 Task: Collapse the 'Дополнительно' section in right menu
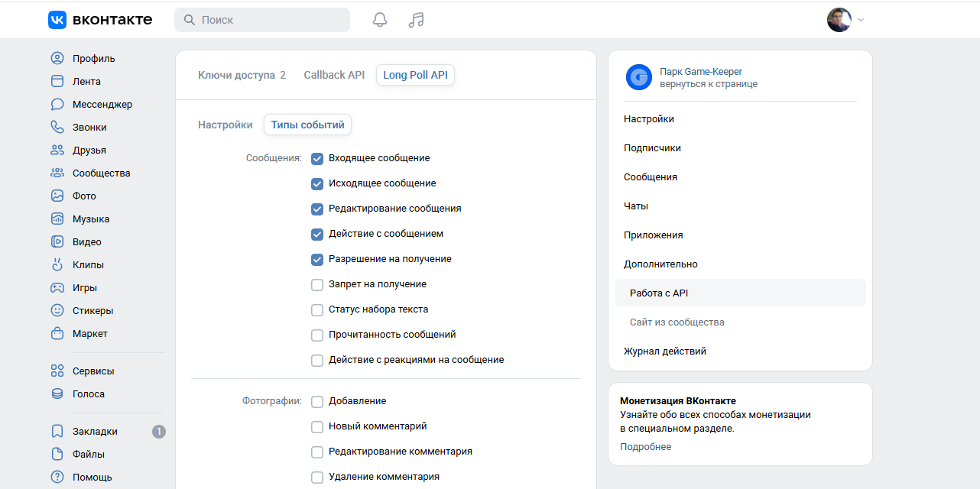click(660, 264)
